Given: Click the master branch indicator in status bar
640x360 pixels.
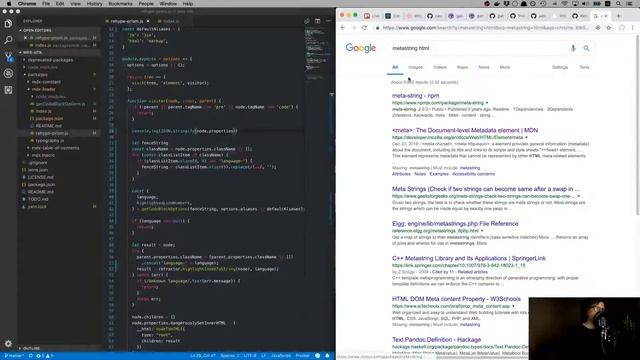Looking at the screenshot, I should coord(13,356).
